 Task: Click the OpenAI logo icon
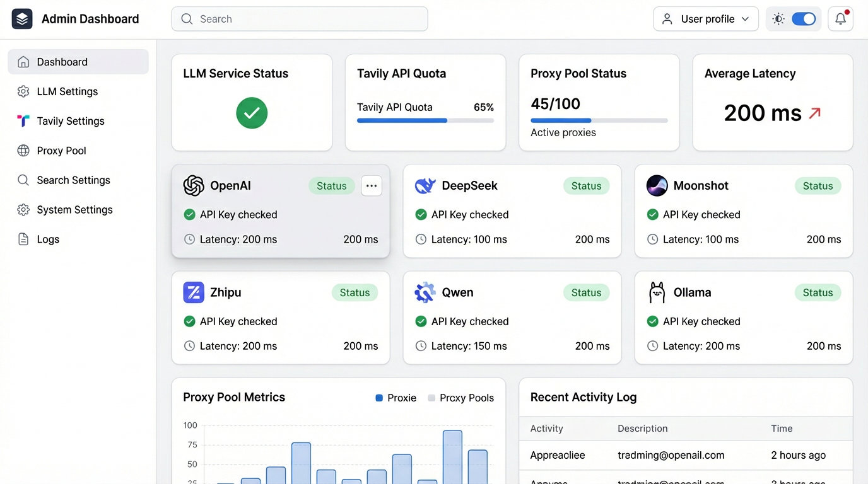pos(194,186)
